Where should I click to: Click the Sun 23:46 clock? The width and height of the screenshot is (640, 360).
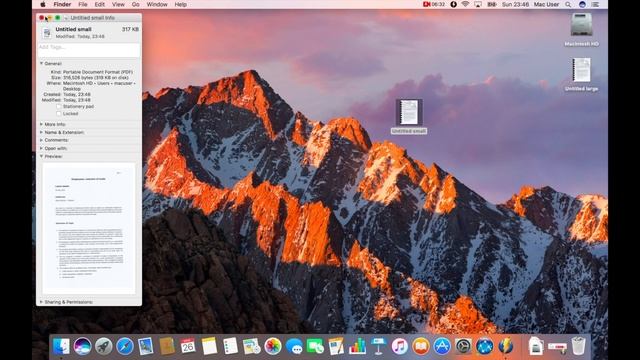tap(515, 4)
